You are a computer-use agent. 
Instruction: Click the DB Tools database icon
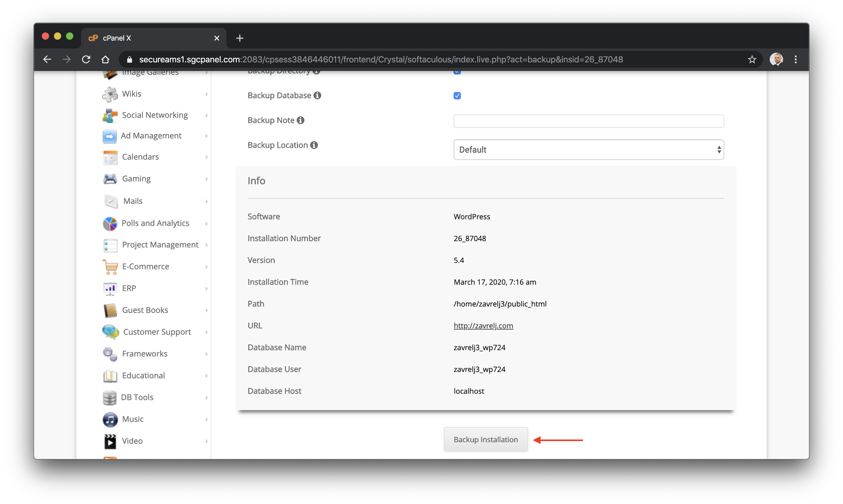(x=109, y=398)
